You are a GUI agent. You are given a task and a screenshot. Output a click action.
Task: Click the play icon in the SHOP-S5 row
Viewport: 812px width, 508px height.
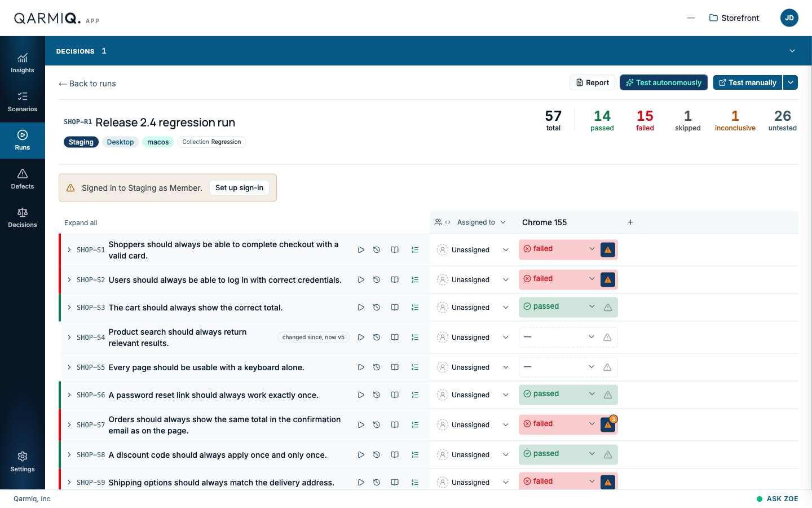pos(361,367)
